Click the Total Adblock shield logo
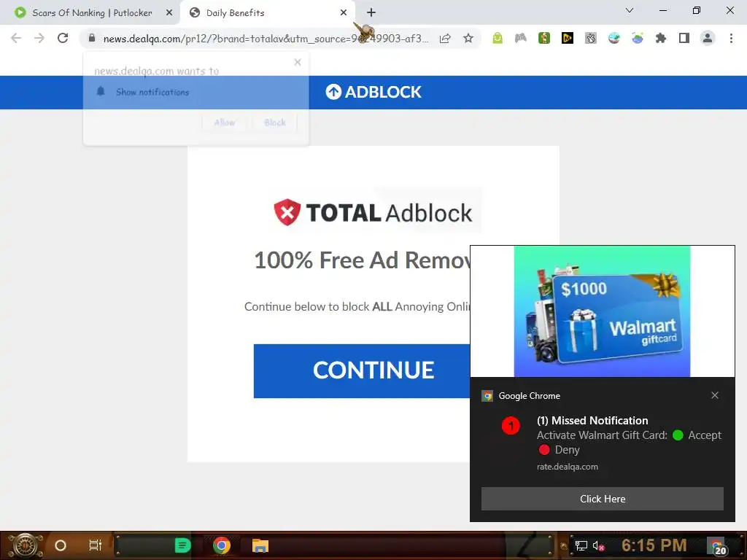Viewport: 747px width, 560px height. click(287, 212)
